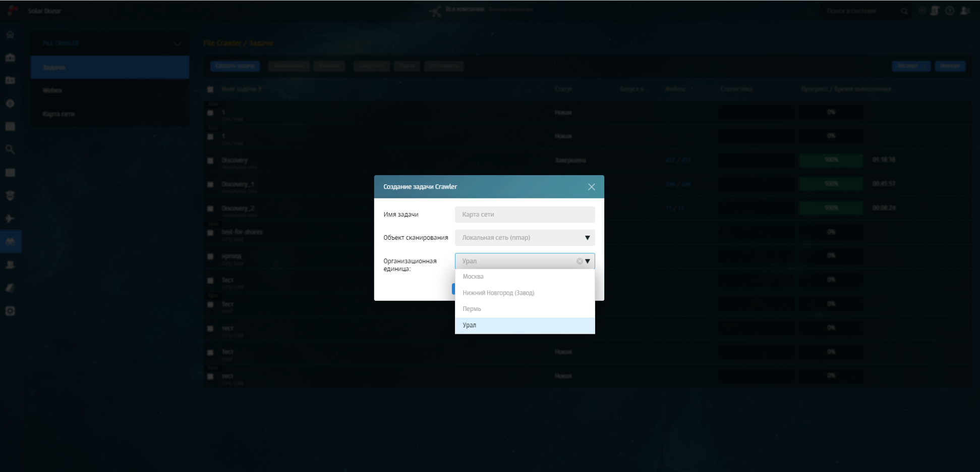Click the Имя задачи input field
The height and width of the screenshot is (472, 980).
525,215
